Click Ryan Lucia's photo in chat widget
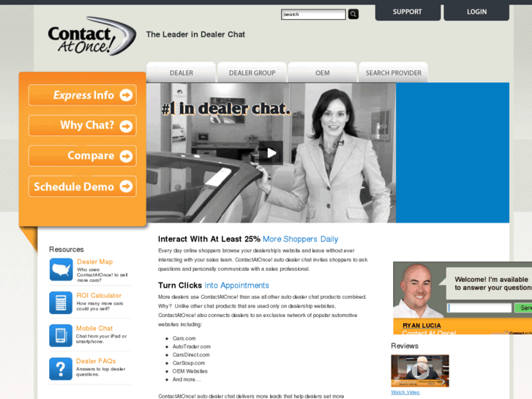 417,291
